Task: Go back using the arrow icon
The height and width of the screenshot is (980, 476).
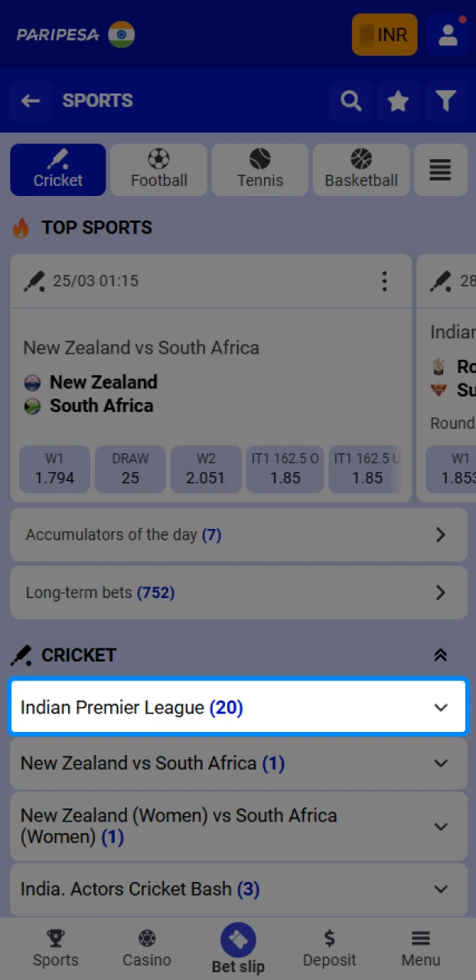Action: [31, 100]
